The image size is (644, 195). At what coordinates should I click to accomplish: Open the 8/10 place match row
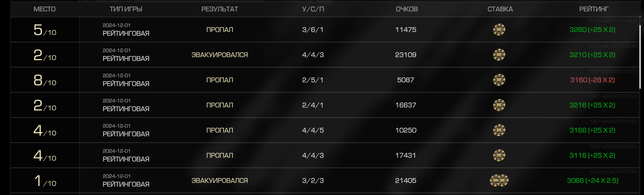[325, 80]
